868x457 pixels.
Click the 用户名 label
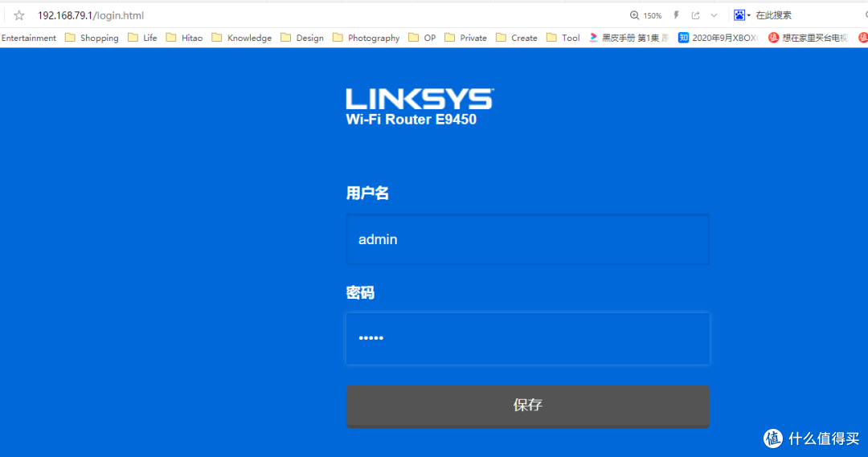click(367, 193)
